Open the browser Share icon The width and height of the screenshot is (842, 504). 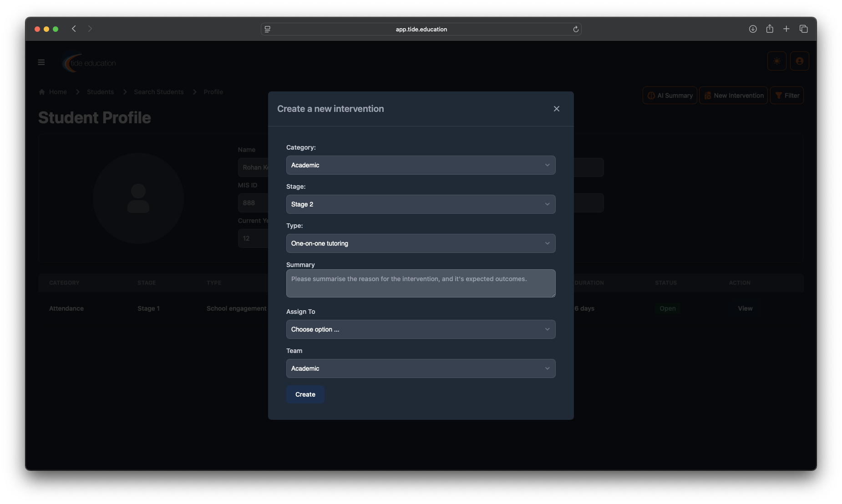pyautogui.click(x=770, y=29)
